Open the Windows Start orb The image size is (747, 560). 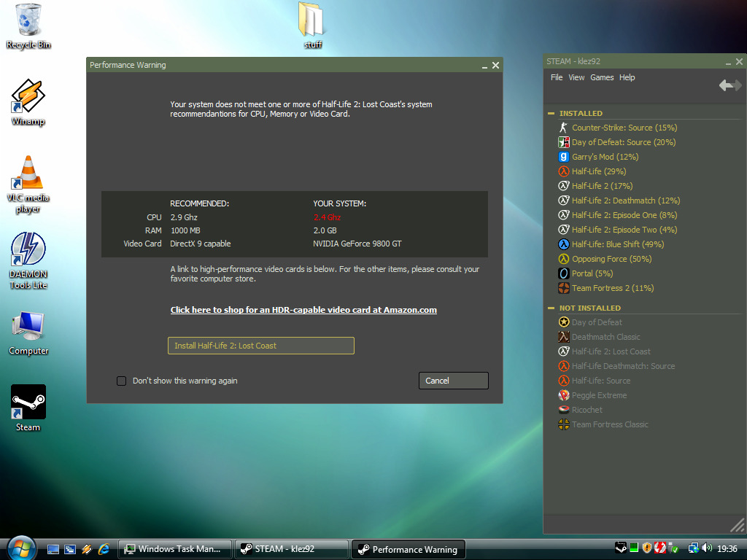click(21, 548)
